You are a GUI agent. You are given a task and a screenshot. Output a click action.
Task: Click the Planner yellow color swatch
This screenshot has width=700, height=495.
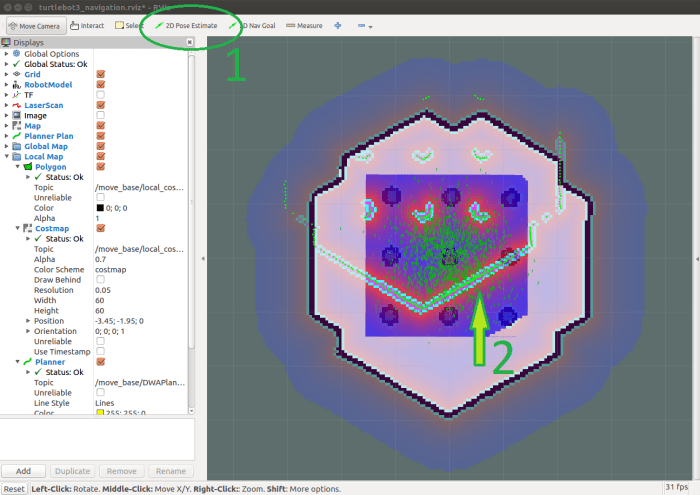coord(100,412)
